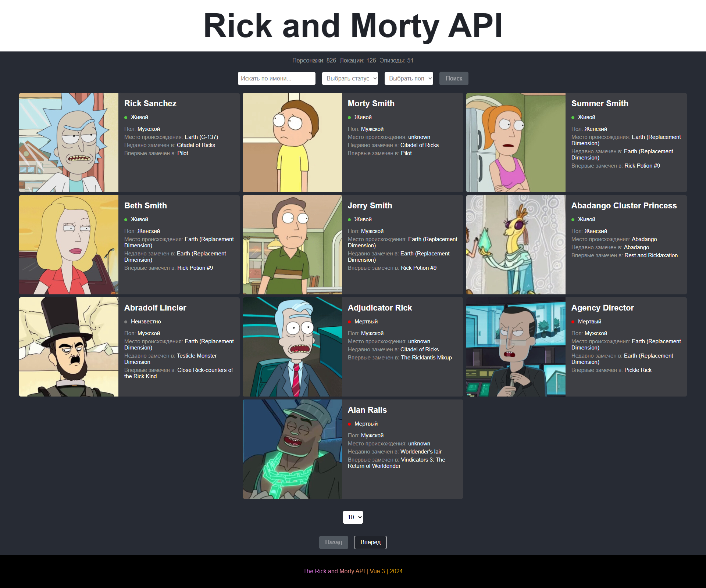Image resolution: width=706 pixels, height=588 pixels.
Task: Click the Назад previous page button
Action: [x=334, y=542]
